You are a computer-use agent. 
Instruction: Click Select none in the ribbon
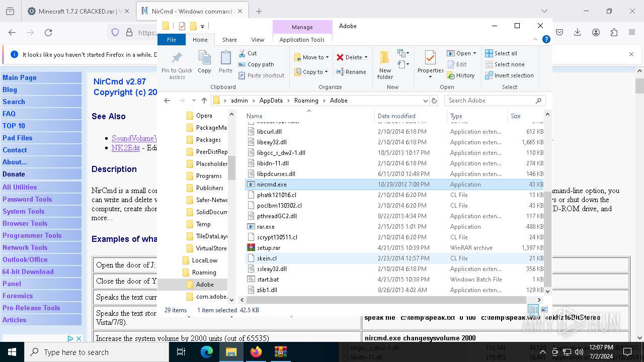click(x=505, y=64)
